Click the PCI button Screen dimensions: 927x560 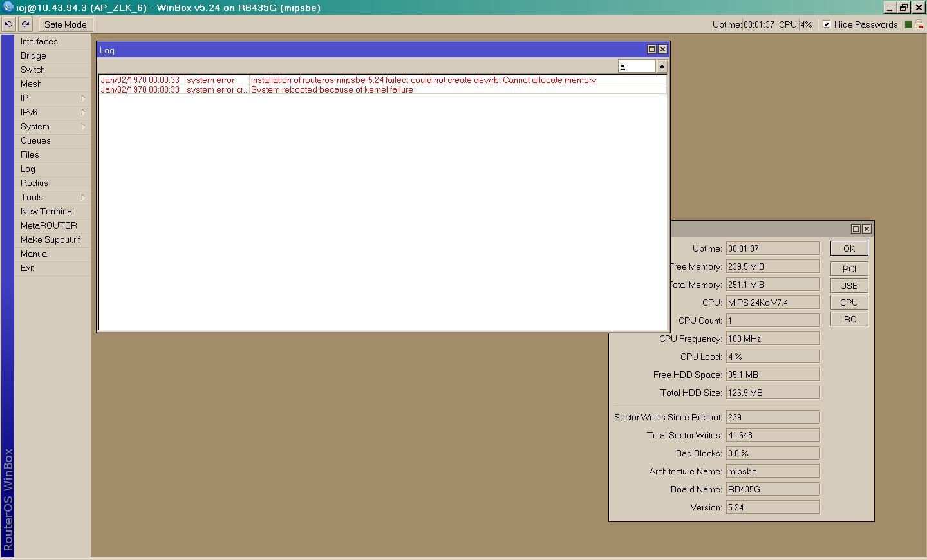click(849, 269)
